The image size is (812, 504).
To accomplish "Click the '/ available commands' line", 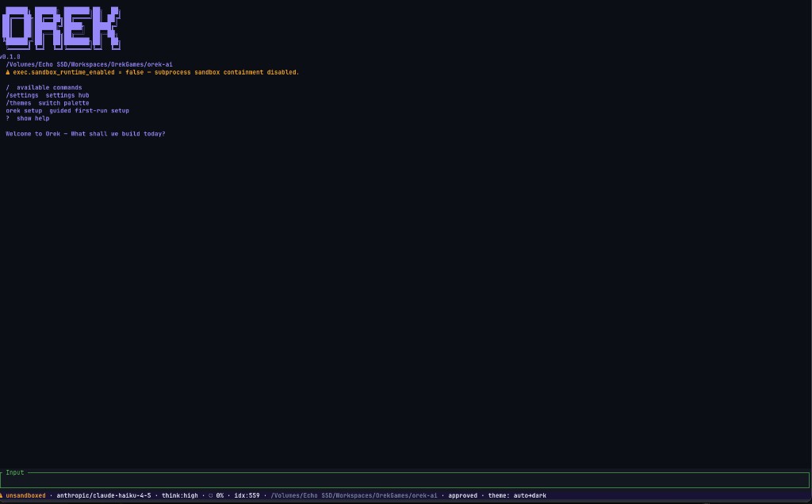I will tap(44, 87).
